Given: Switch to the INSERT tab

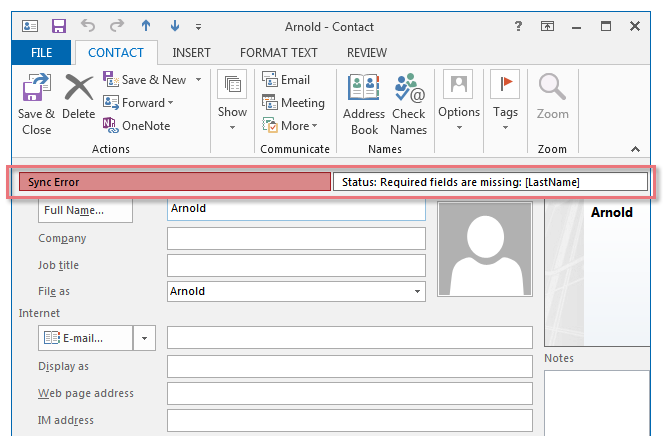Looking at the screenshot, I should (191, 52).
